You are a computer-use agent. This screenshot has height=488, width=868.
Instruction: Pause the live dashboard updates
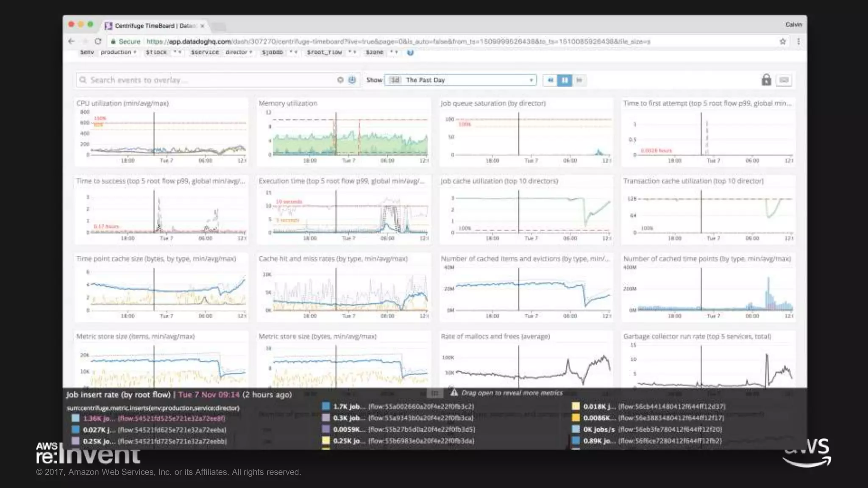tap(565, 80)
